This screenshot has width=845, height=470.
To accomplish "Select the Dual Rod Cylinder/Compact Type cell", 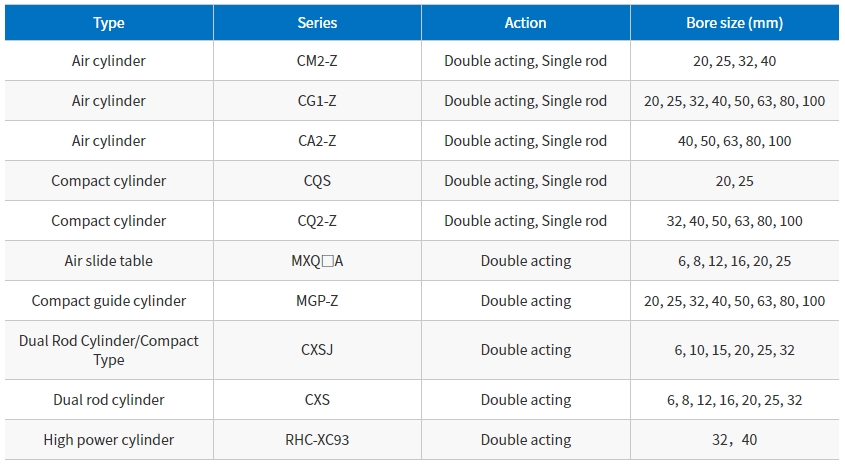I will coord(109,350).
